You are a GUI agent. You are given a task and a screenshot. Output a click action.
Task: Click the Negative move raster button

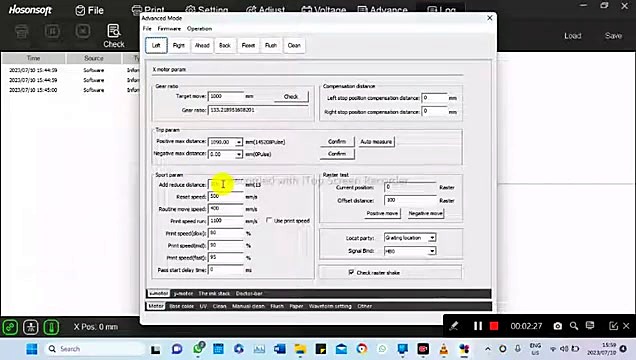tap(425, 213)
